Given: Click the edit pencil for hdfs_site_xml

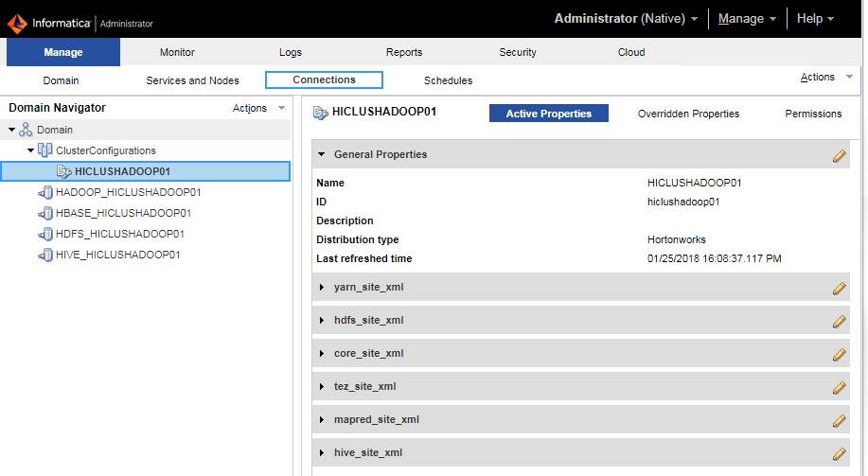Looking at the screenshot, I should point(839,321).
